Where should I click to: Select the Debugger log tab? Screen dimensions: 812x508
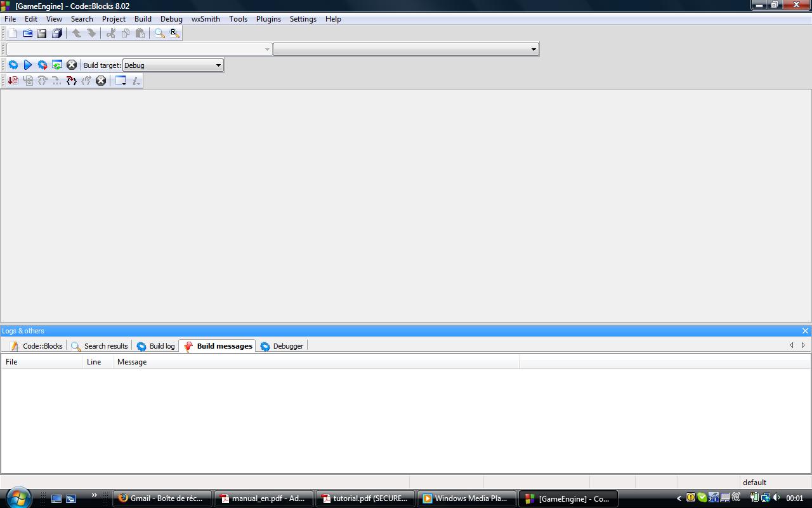click(x=282, y=346)
